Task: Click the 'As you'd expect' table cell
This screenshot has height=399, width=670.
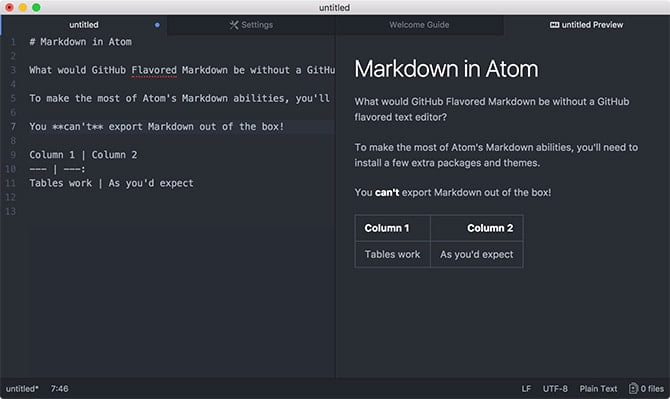Action: click(476, 254)
